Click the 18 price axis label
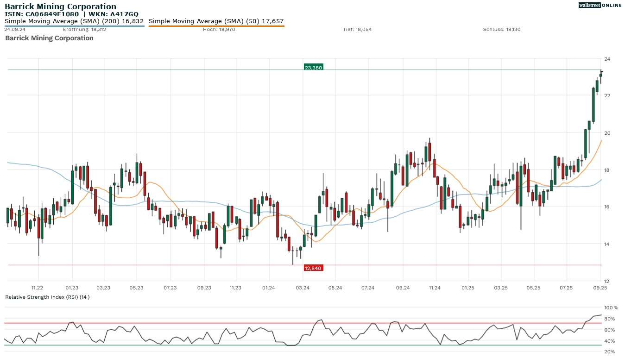Viewport: 625px width, 364px height. (607, 170)
